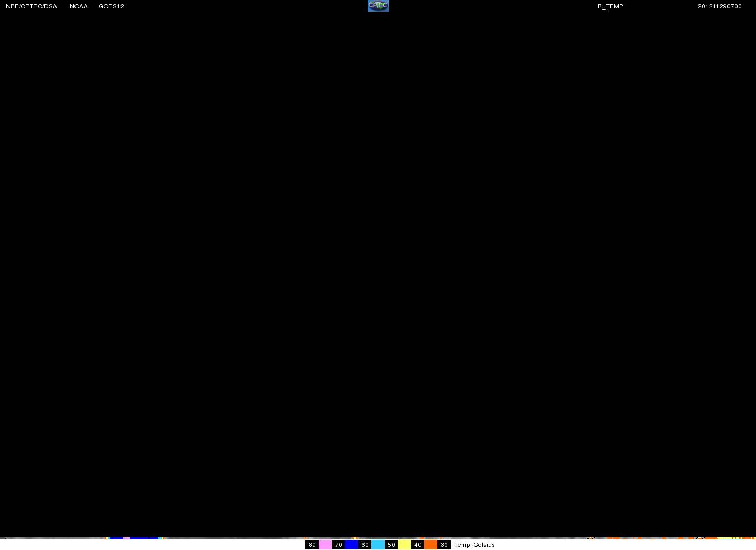Click the -60 legend value
756x550 pixels.
364,545
